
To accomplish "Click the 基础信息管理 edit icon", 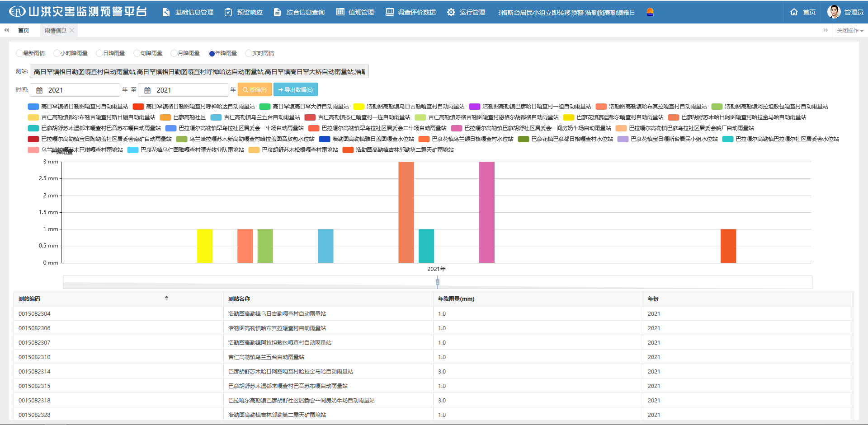I will click(166, 12).
